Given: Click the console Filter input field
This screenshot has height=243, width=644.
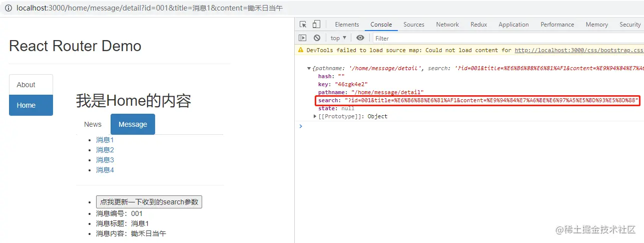Looking at the screenshot, I should coord(508,38).
